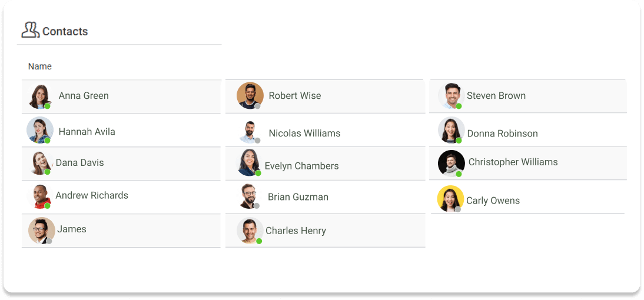Click the green status dot on Charles Henry
The width and height of the screenshot is (644, 300).
tap(259, 241)
